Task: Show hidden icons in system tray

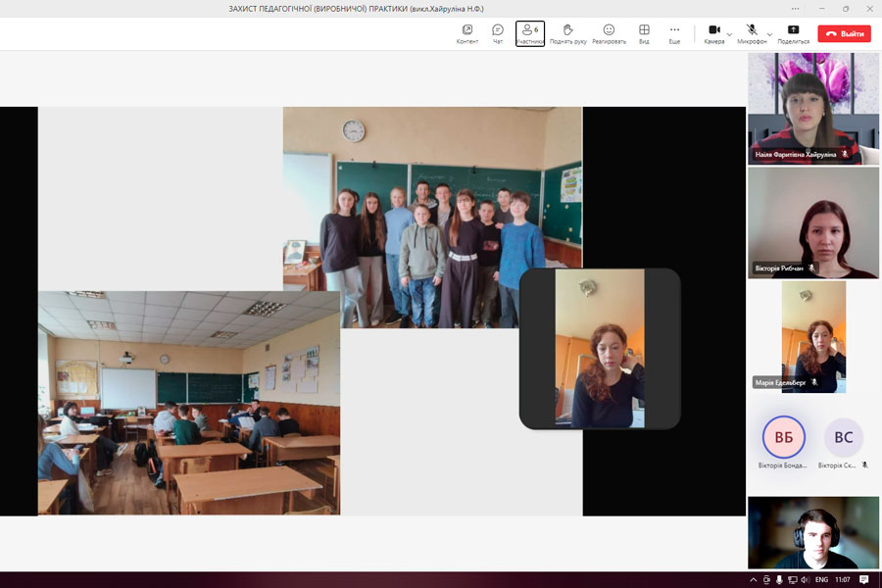Action: (753, 580)
